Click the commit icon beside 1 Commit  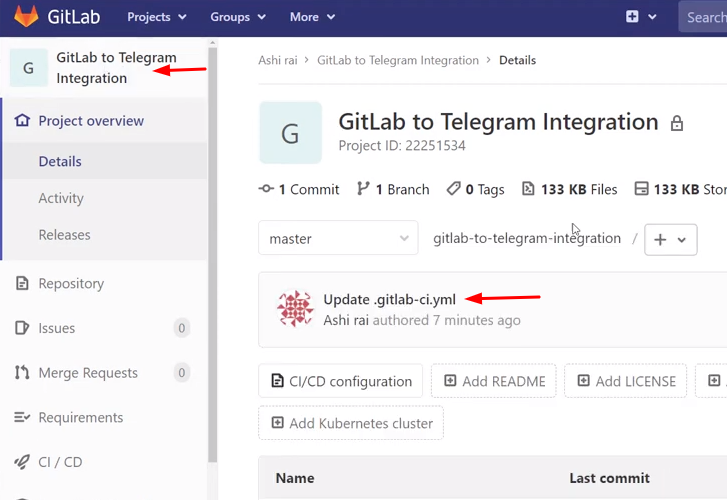266,189
